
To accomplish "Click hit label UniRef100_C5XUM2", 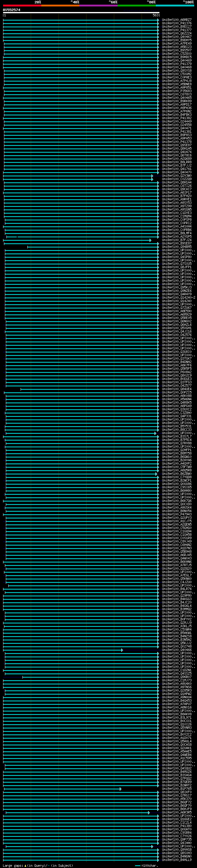I will point(176,74).
